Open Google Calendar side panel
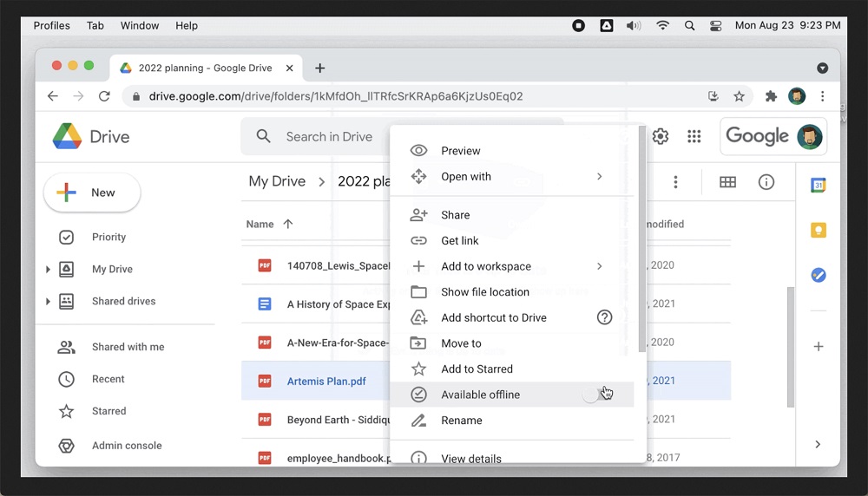 819,186
